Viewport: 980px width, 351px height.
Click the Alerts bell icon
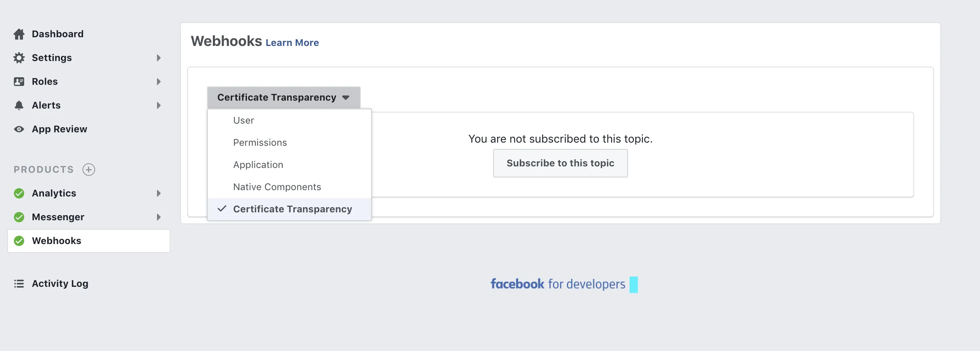click(19, 105)
